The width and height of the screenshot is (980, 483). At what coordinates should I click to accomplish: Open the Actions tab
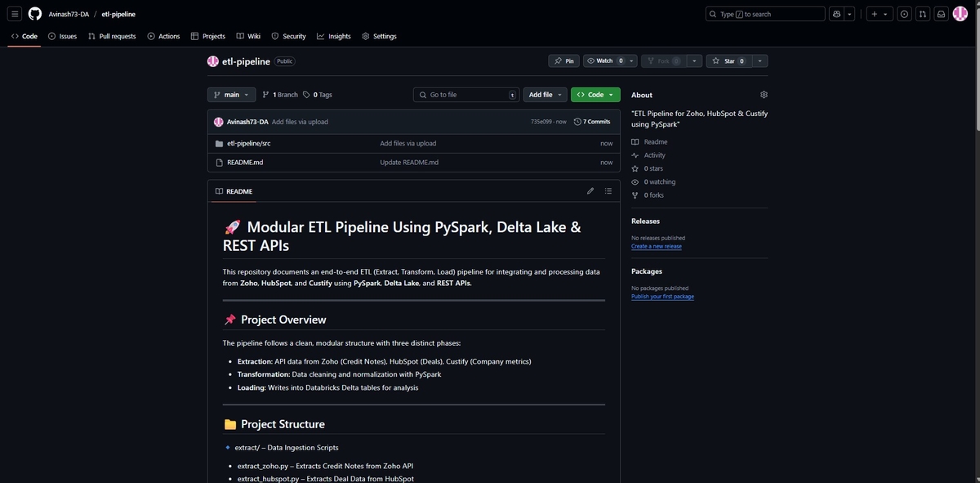click(166, 36)
